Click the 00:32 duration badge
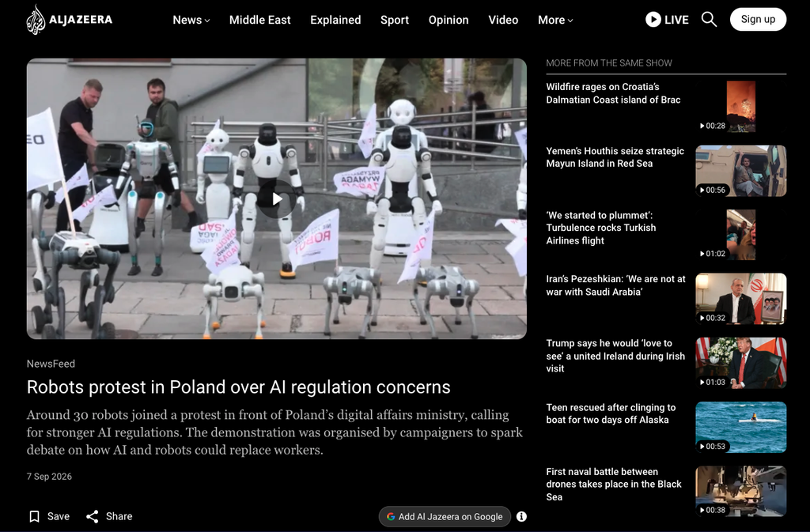This screenshot has width=810, height=532. coord(713,318)
